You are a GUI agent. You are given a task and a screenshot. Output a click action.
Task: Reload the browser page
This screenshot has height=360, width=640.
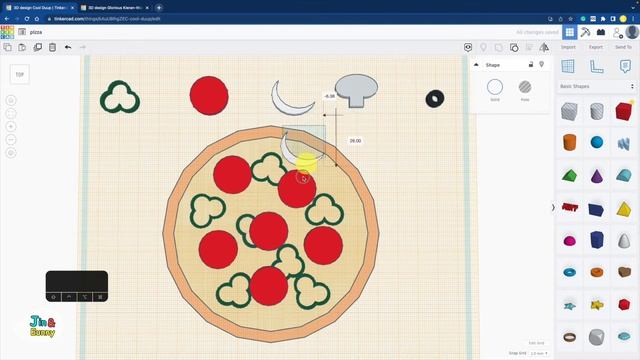[27, 19]
